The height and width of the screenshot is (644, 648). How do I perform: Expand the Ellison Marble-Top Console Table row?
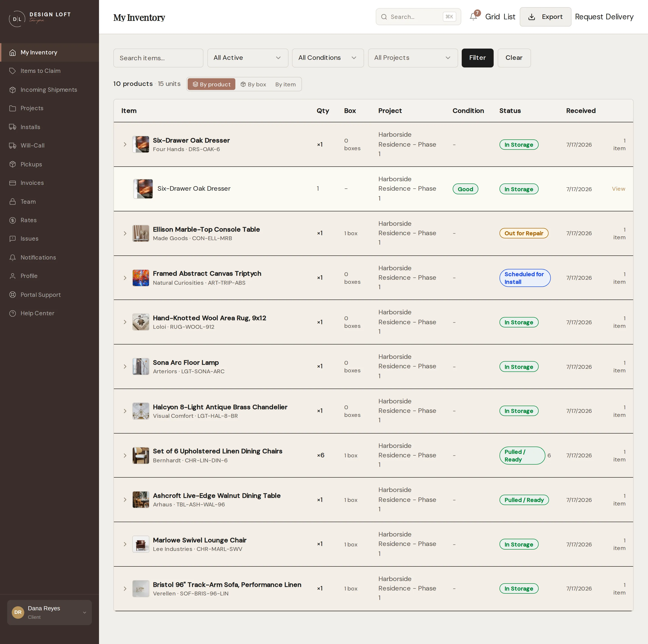click(125, 233)
